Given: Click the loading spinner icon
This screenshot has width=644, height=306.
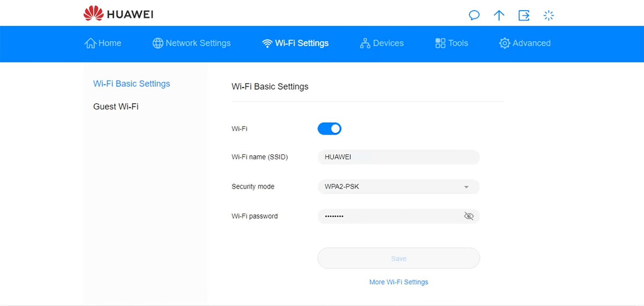Looking at the screenshot, I should [x=549, y=15].
